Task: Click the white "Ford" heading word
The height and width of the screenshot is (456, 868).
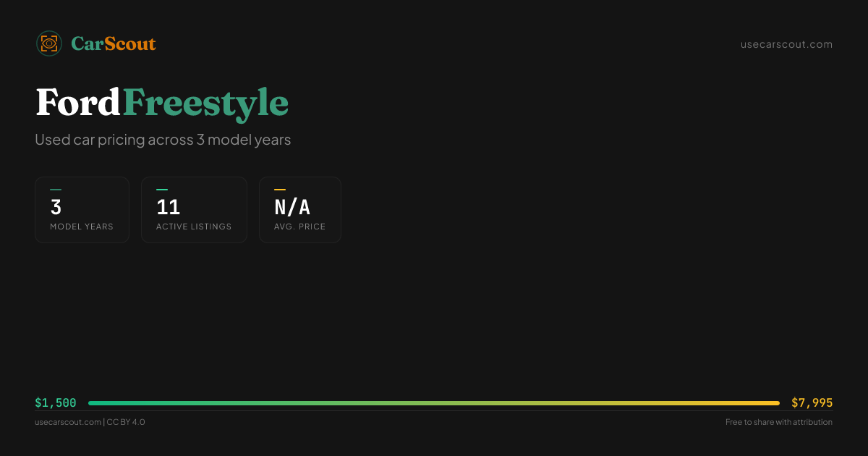Action: [x=78, y=103]
